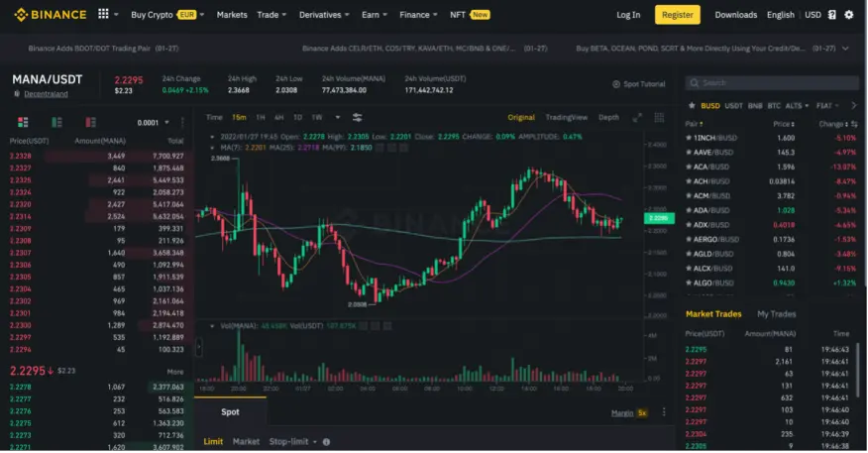Sort market list by Price
This screenshot has height=453, width=868.
coord(784,124)
